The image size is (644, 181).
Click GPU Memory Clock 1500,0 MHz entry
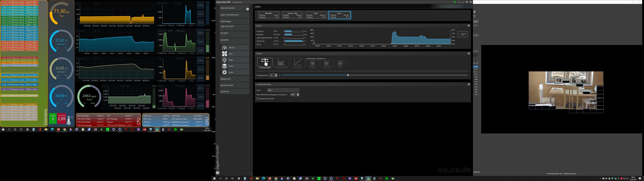[x=187, y=119]
